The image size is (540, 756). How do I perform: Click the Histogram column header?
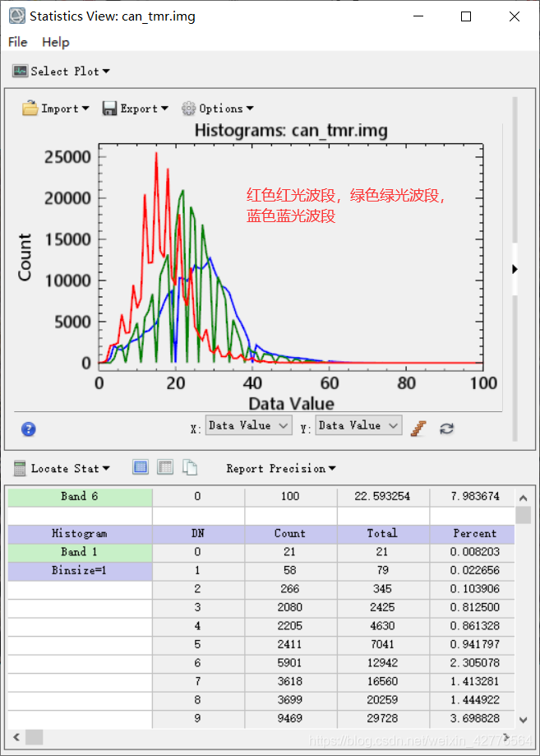80,534
